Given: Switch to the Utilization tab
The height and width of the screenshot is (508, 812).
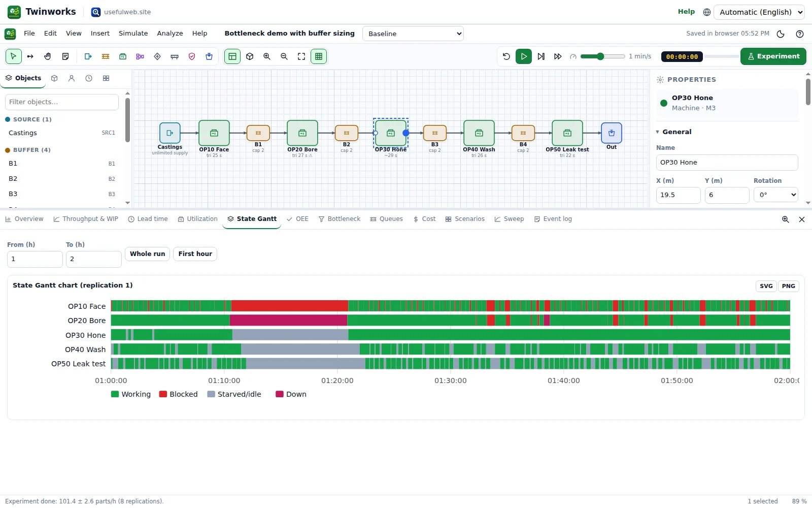Looking at the screenshot, I should [x=197, y=219].
